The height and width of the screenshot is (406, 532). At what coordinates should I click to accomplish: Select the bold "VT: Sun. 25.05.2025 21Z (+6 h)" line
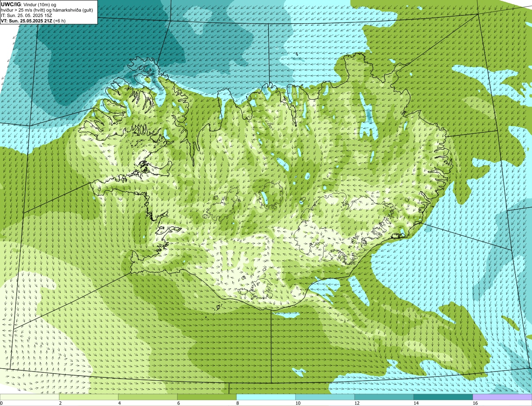33,20
